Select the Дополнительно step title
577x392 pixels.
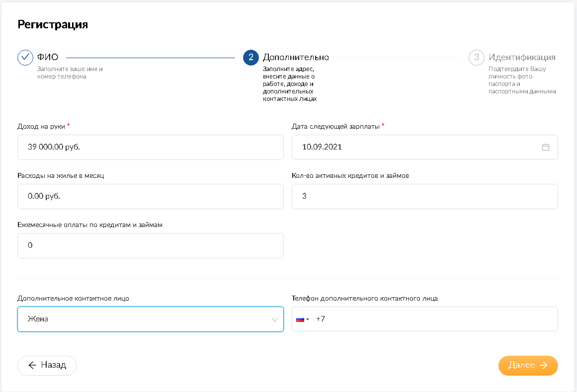[x=296, y=57]
